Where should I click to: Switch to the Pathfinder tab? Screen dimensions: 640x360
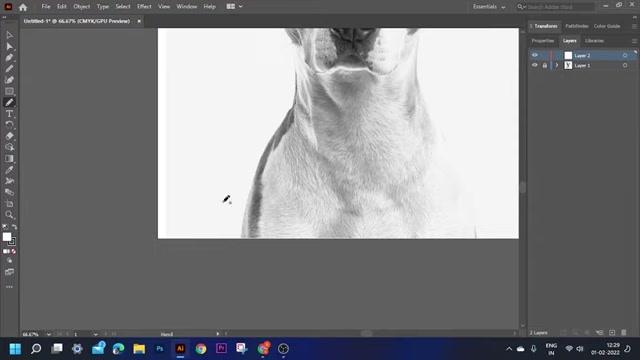pyautogui.click(x=576, y=26)
